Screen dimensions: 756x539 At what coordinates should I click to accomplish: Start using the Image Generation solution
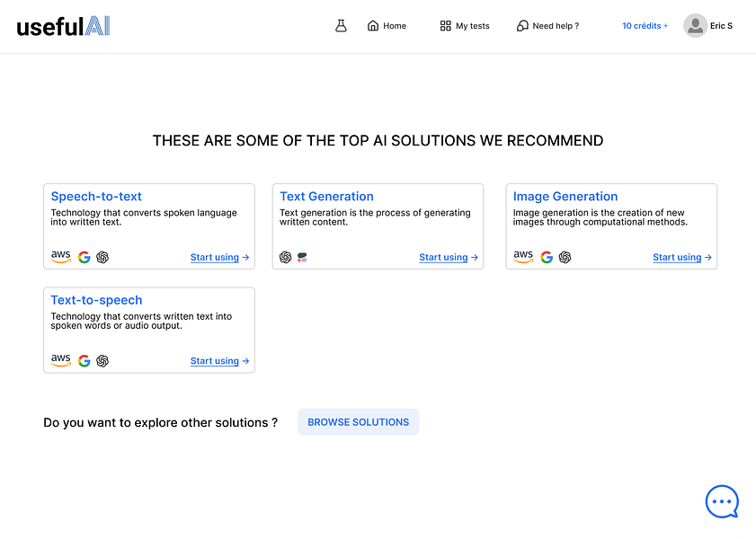[x=681, y=257]
